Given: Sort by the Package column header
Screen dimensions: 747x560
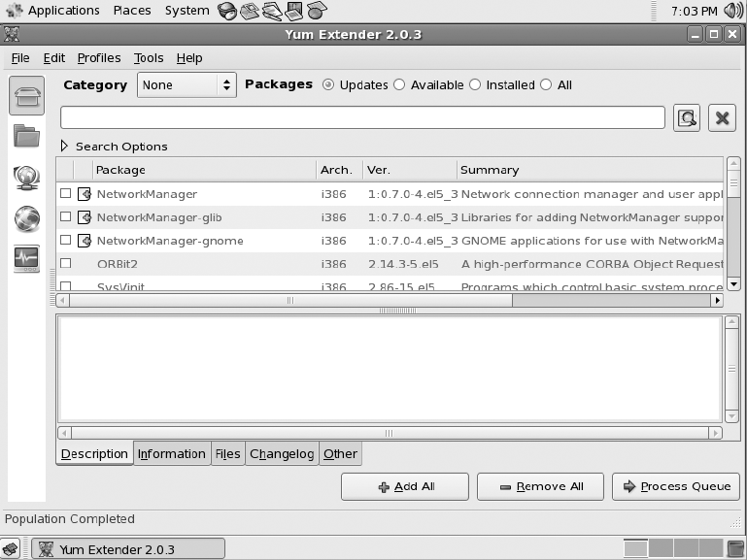Looking at the screenshot, I should tap(205, 170).
